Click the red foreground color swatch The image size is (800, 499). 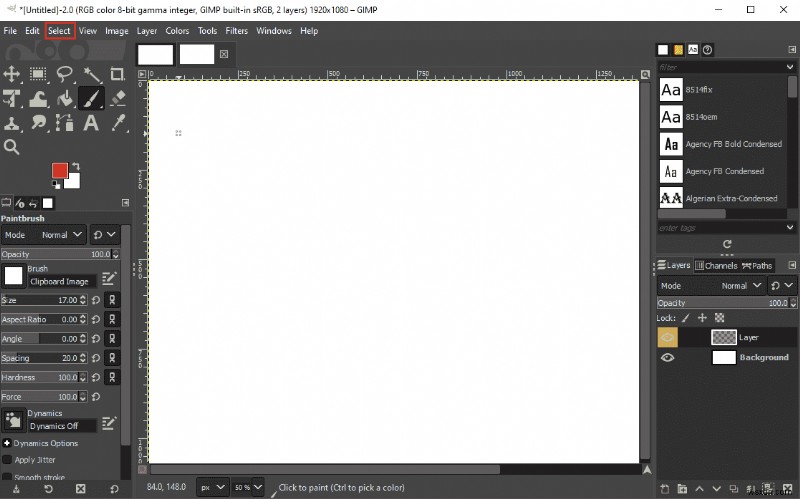60,170
